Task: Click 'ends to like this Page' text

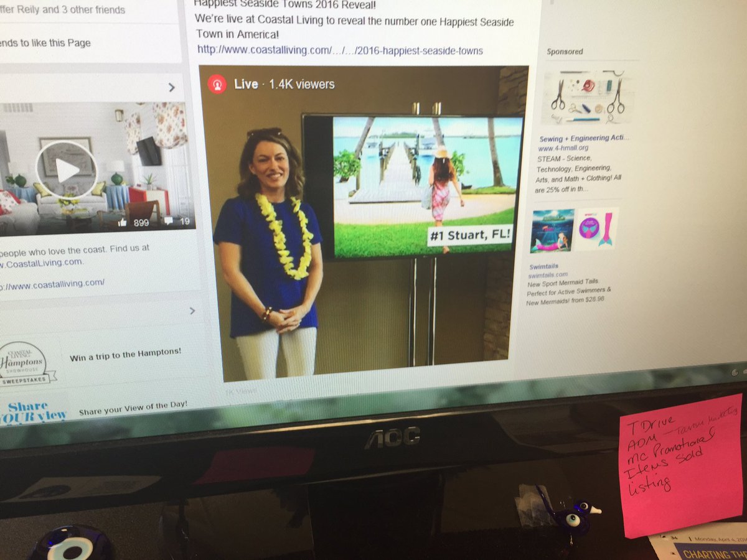Action: click(x=45, y=43)
